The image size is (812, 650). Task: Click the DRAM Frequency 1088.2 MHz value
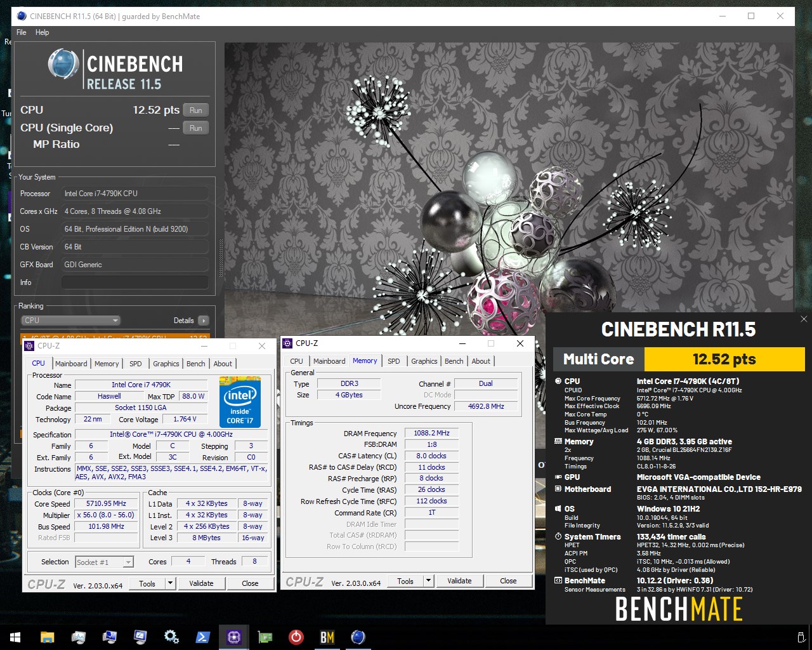(x=431, y=433)
